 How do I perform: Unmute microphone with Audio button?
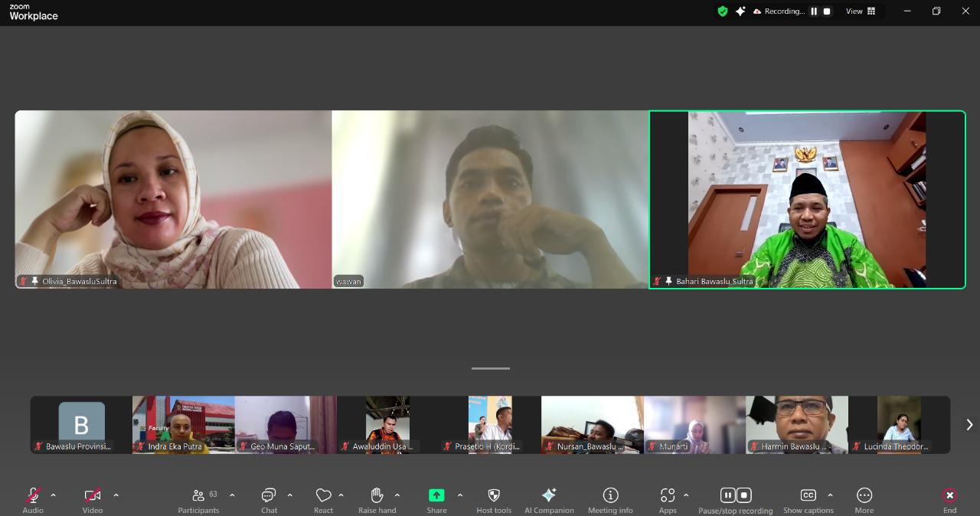33,496
